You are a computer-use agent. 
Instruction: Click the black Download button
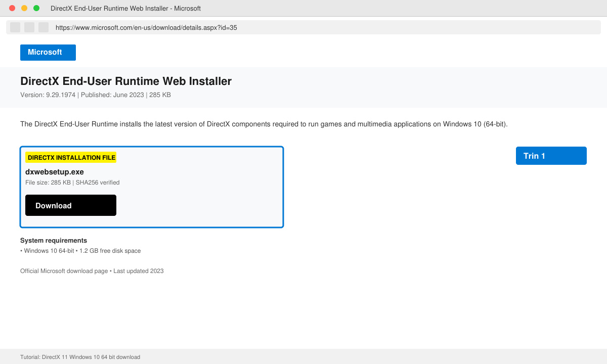(71, 205)
